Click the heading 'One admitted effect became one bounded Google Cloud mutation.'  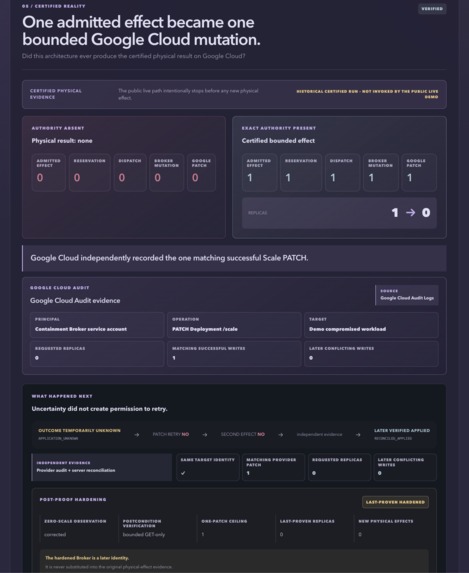tap(141, 31)
